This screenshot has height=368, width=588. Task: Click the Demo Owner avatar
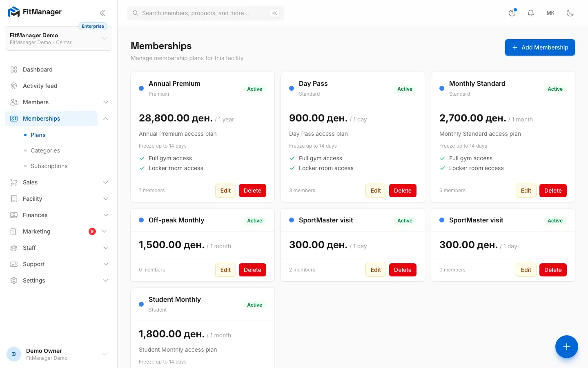point(14,354)
